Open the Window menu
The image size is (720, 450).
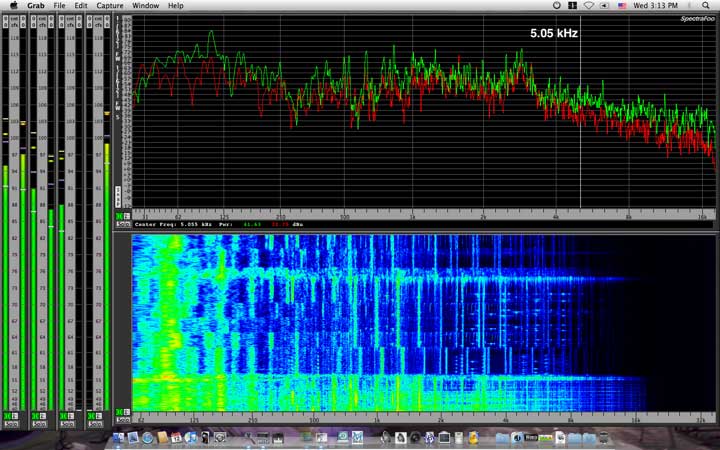[146, 6]
